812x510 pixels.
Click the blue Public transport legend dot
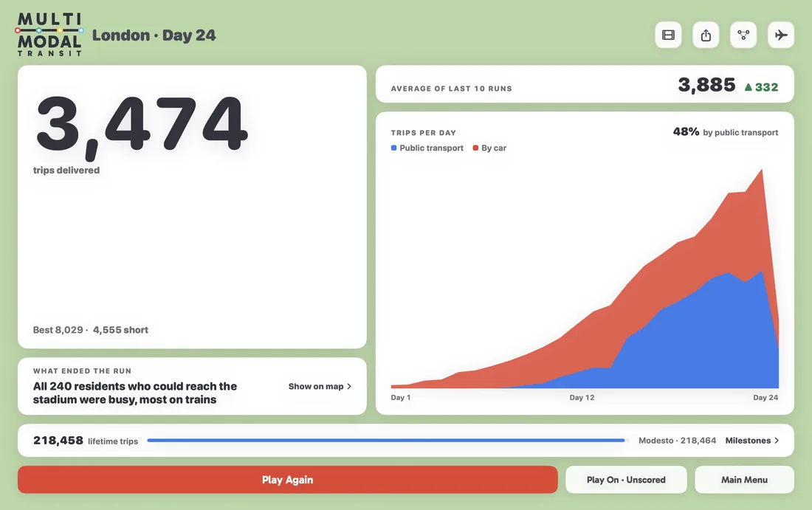(393, 148)
